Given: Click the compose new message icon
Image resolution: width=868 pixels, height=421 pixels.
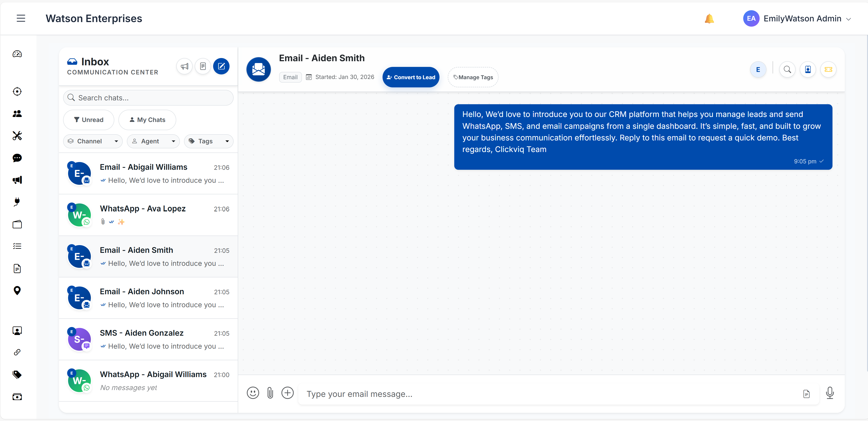Looking at the screenshot, I should pos(221,66).
